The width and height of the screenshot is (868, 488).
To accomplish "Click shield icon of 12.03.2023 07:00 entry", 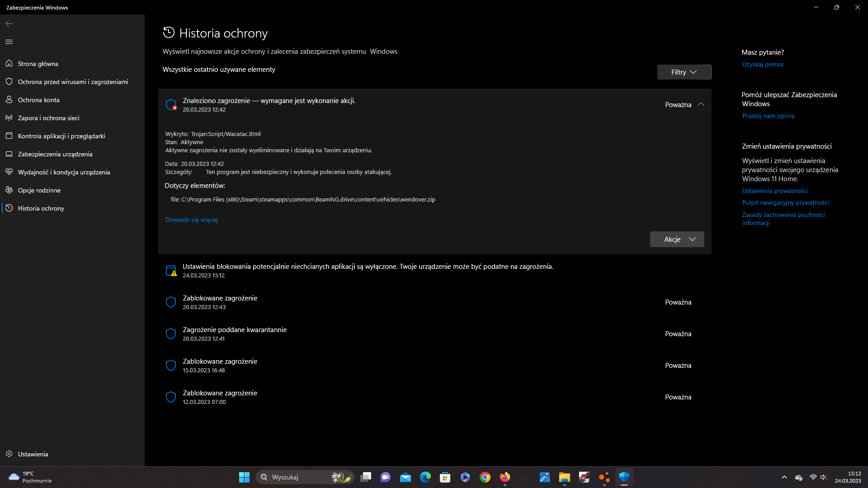I will coord(171,397).
